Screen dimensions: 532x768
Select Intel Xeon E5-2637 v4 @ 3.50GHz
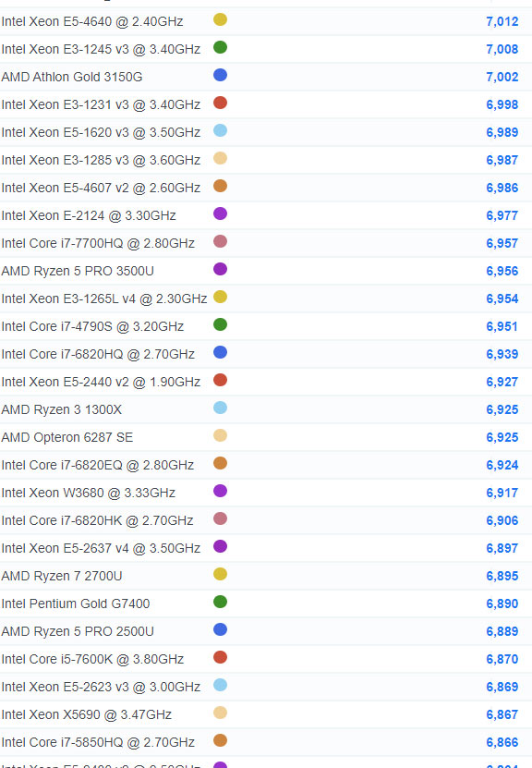(101, 548)
